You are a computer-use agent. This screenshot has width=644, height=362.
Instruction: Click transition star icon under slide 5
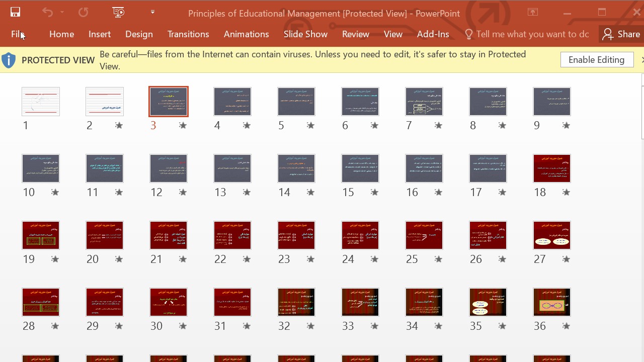310,125
